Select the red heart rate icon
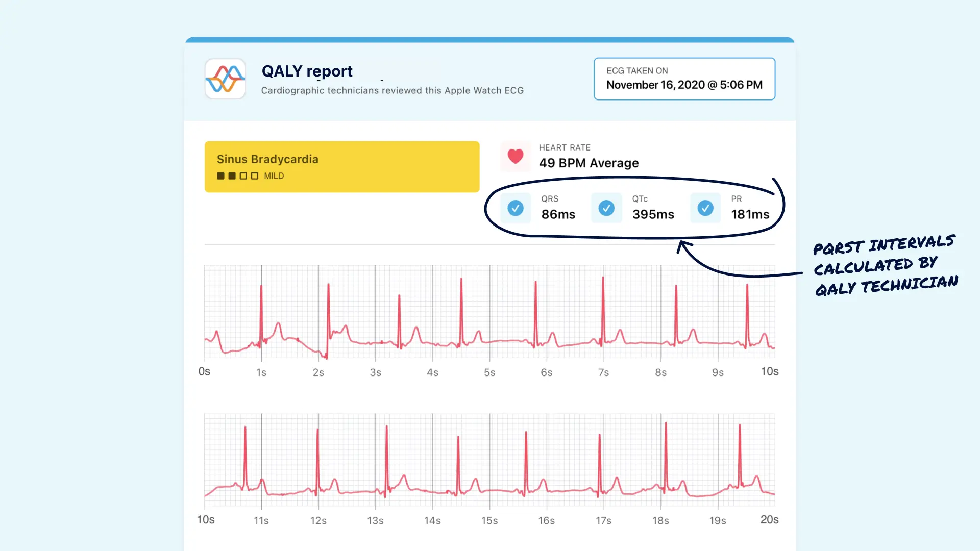 point(515,156)
